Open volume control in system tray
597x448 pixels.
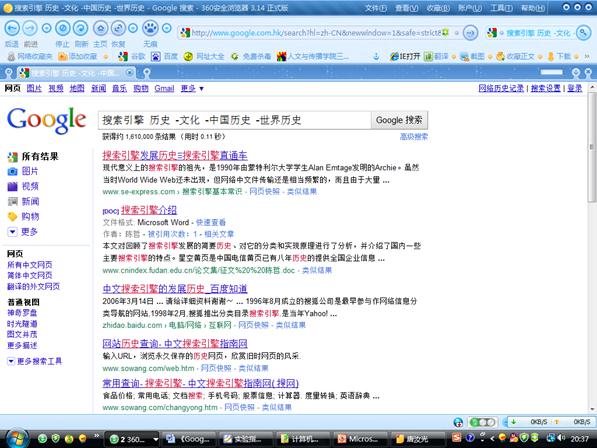point(561,438)
